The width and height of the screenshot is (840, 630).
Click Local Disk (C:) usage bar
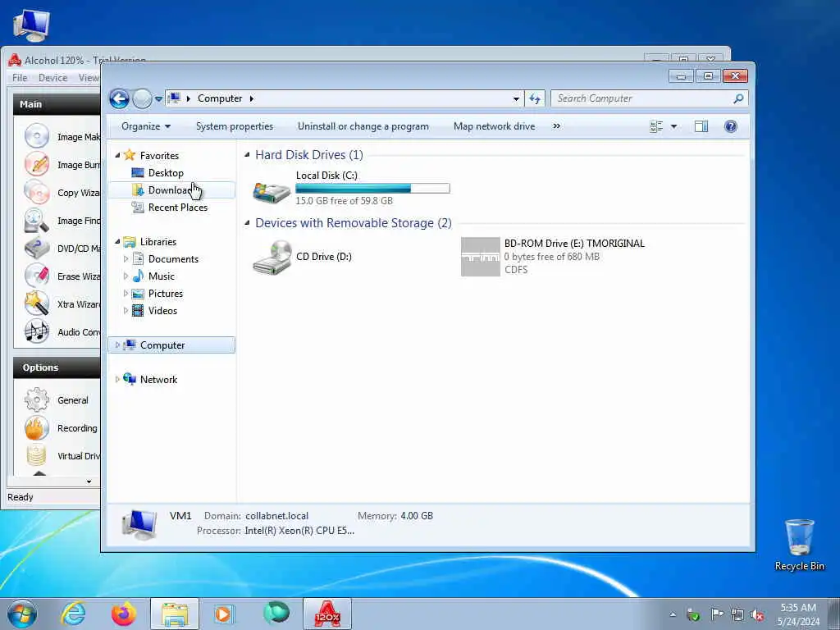click(x=373, y=188)
